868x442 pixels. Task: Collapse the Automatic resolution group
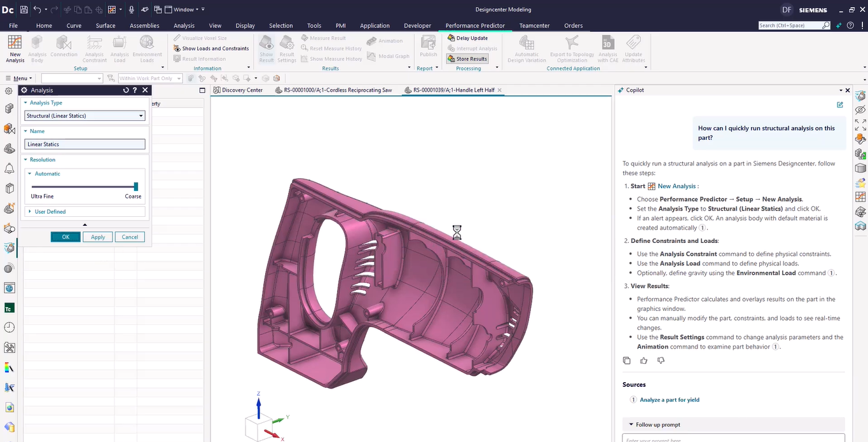point(30,174)
